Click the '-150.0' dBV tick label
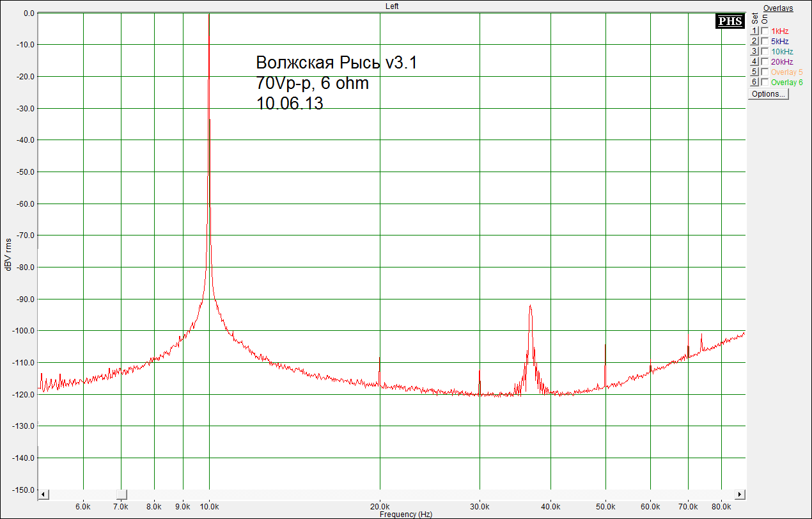The height and width of the screenshot is (519, 812). [x=24, y=490]
